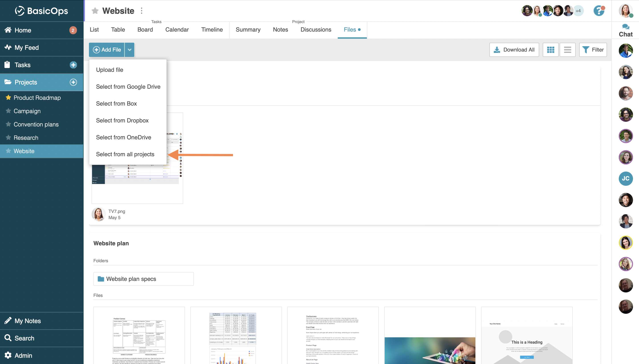This screenshot has width=639, height=364.
Task: Open the Website project options menu
Action: tap(142, 11)
